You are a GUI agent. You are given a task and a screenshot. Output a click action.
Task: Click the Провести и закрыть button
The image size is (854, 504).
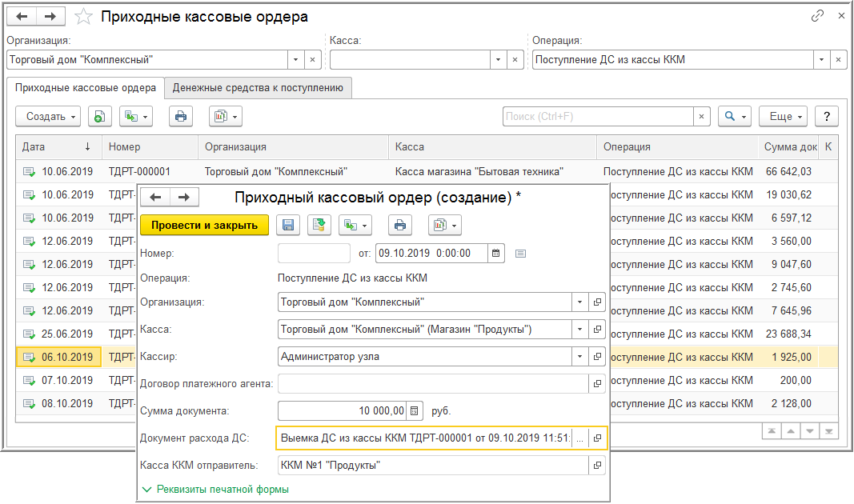coord(204,226)
